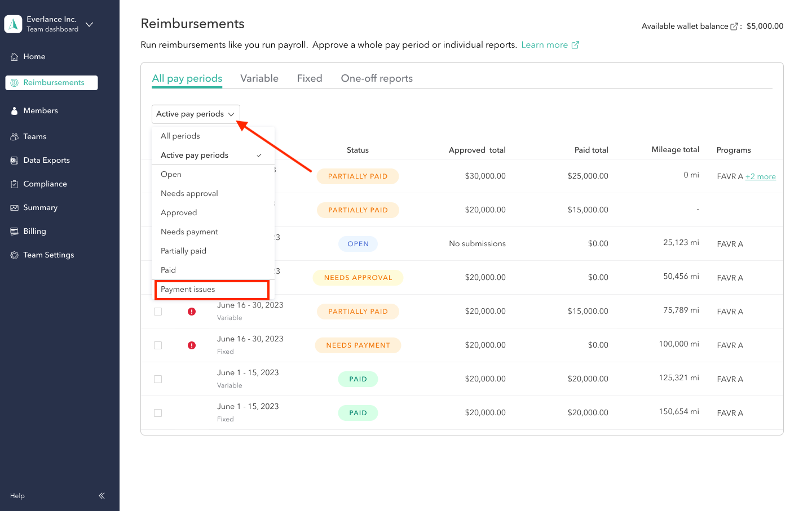This screenshot has width=812, height=511.
Task: Switch to the Variable tab
Action: click(x=259, y=78)
